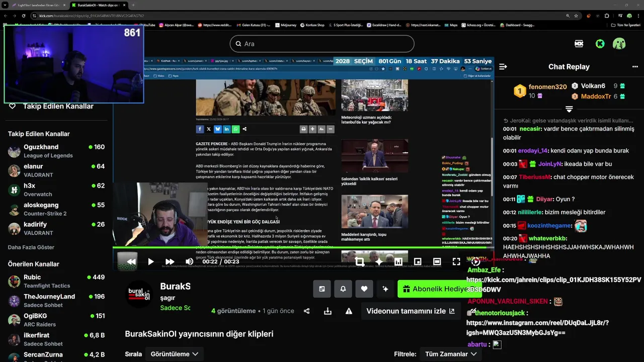The width and height of the screenshot is (644, 362).
Task: Click necasir username in chat replay
Action: click(x=530, y=129)
